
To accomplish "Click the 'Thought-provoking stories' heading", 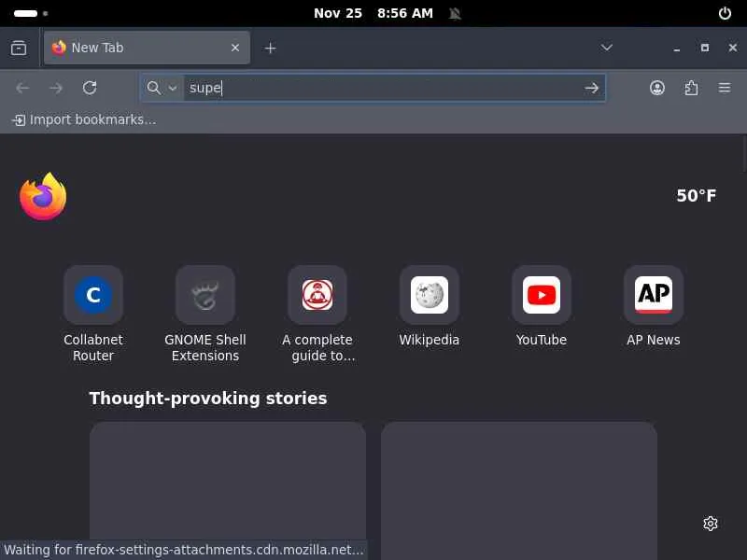I will coord(208,399).
